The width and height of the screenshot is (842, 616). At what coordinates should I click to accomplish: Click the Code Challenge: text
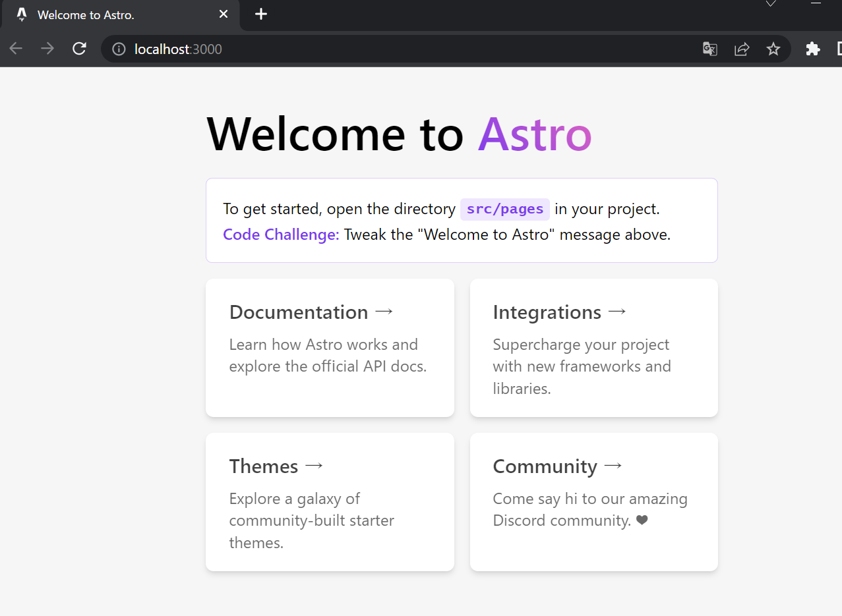click(x=281, y=235)
